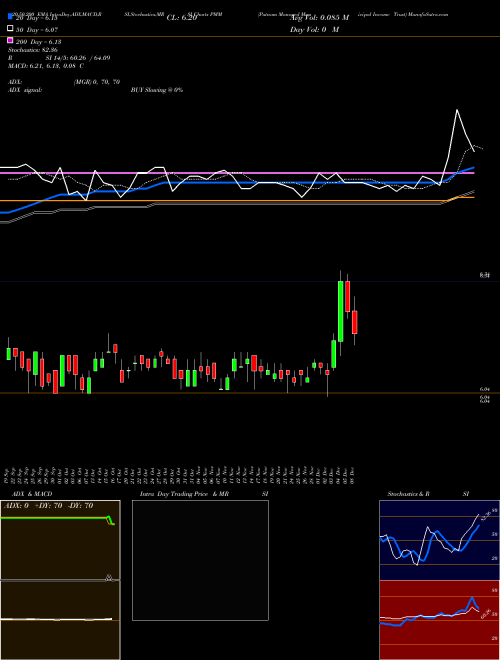
Task: Click the white line peak in upper chart
Action: [x=457, y=110]
